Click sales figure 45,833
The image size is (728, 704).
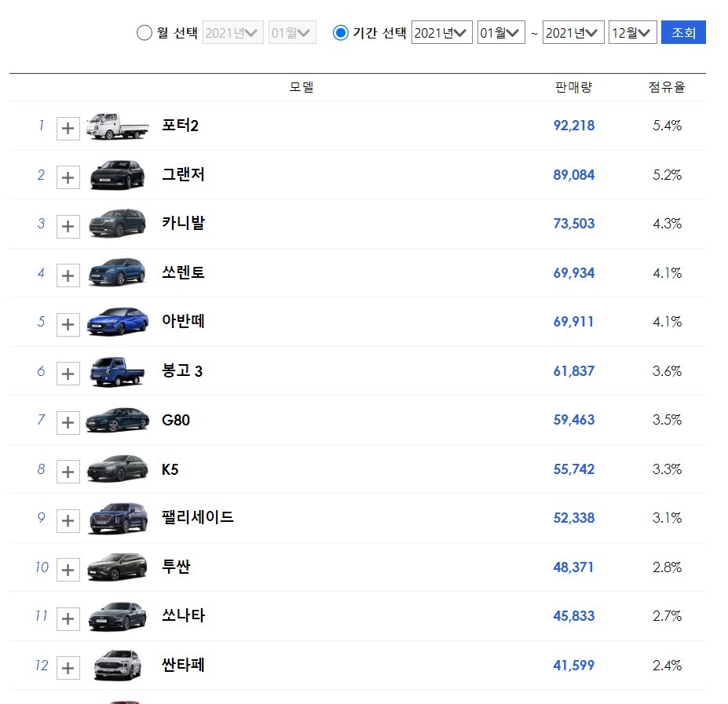[574, 616]
